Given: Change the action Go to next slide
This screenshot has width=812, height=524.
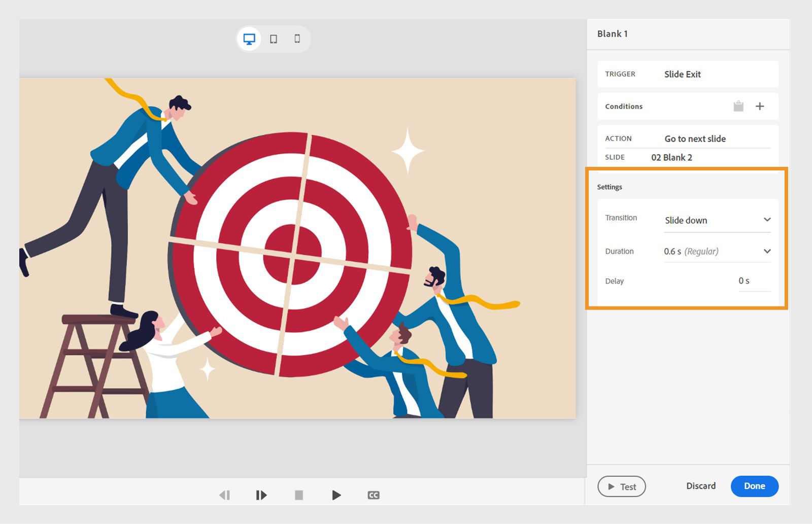Looking at the screenshot, I should 695,138.
